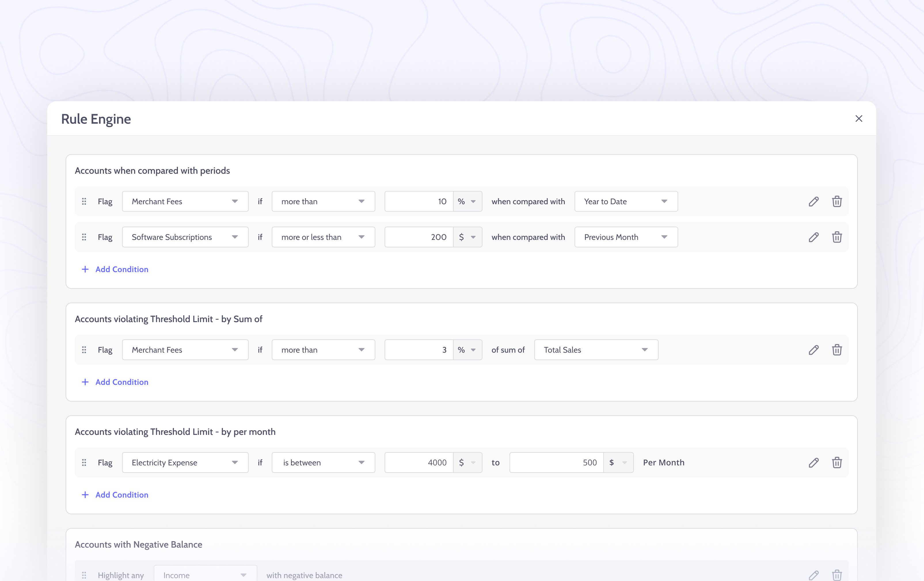This screenshot has height=581, width=924.
Task: Edit the Electricity Expense rule
Action: (813, 462)
